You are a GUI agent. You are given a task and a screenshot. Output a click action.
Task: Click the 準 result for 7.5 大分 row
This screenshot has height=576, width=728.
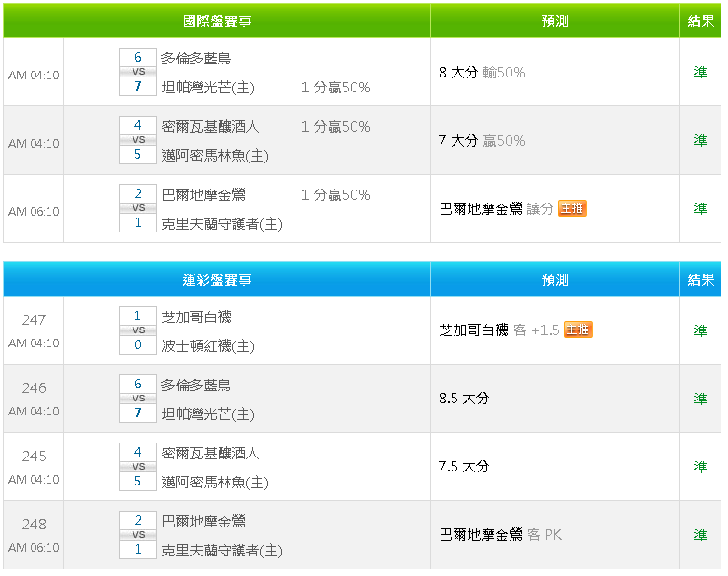tap(700, 467)
